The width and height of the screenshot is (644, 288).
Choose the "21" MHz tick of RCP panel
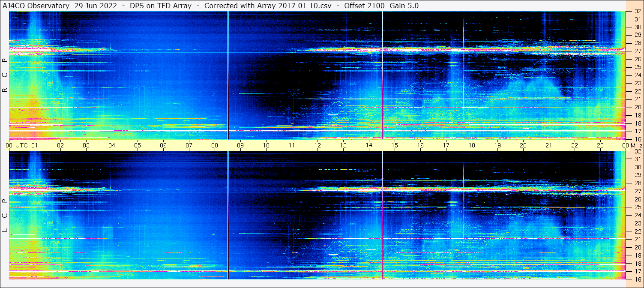(637, 99)
